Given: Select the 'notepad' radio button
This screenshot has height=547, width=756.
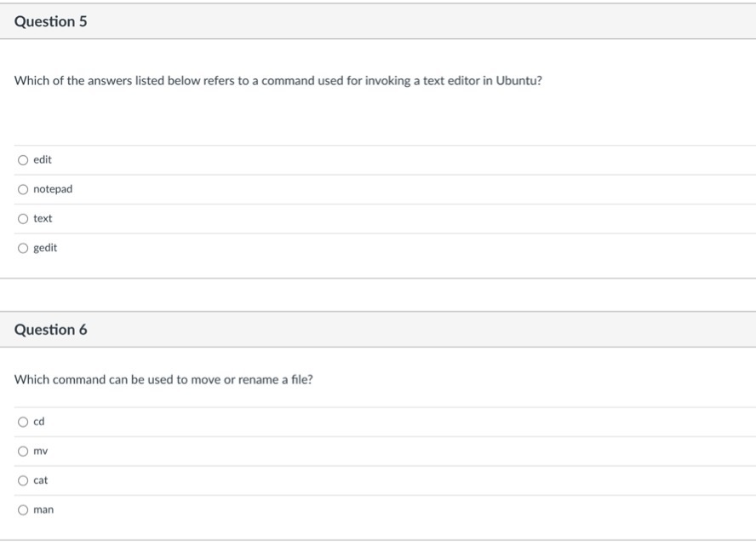Looking at the screenshot, I should 22,189.
